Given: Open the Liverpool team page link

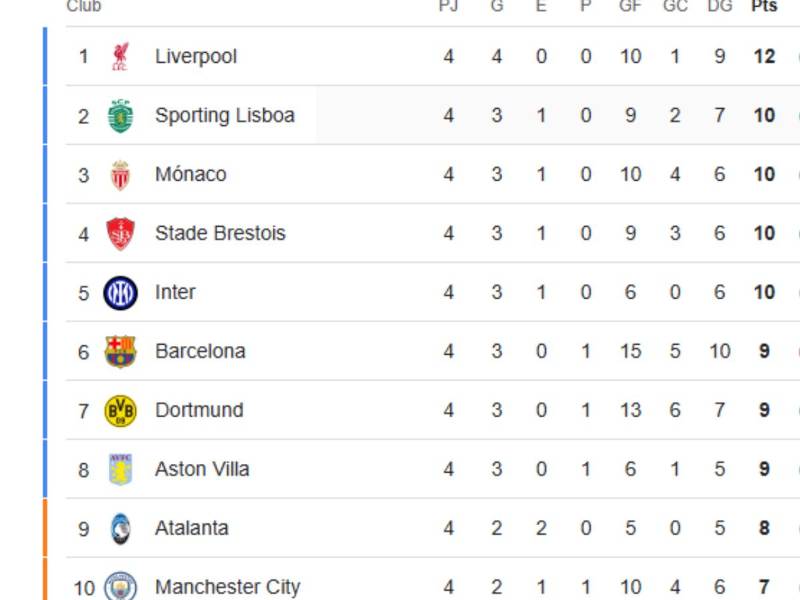Looking at the screenshot, I should [196, 56].
